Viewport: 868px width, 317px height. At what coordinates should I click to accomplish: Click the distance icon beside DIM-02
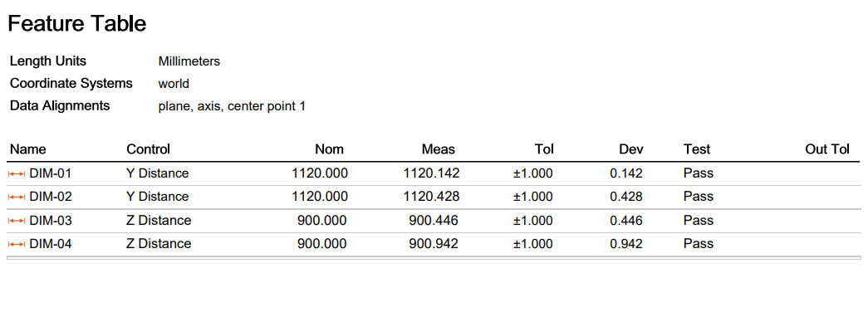(17, 197)
